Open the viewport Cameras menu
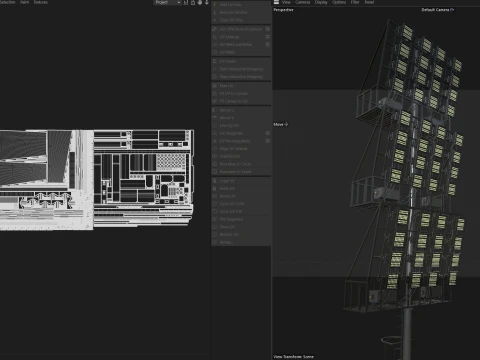The height and width of the screenshot is (360, 480). [x=302, y=2]
